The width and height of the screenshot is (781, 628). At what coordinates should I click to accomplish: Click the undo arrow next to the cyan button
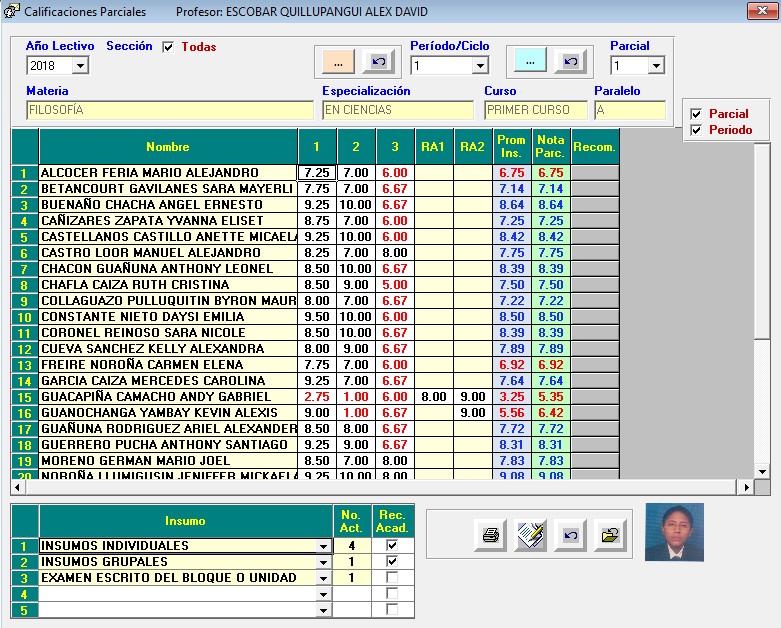pyautogui.click(x=570, y=62)
